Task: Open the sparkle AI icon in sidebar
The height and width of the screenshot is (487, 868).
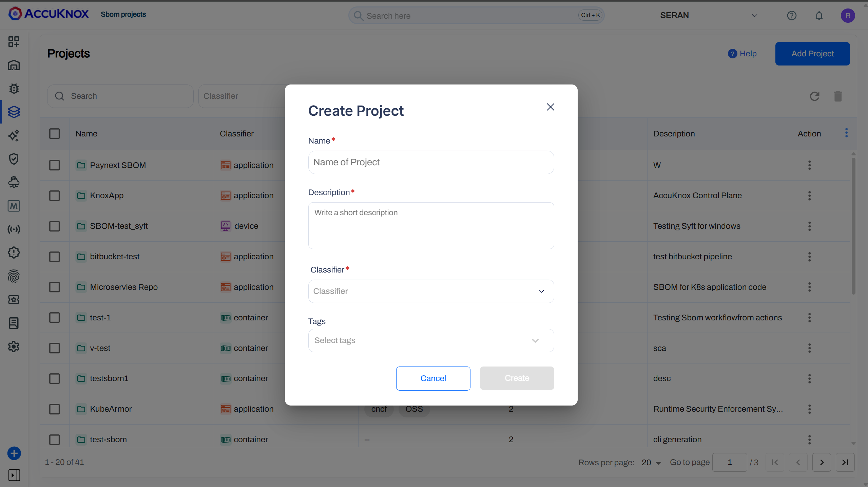Action: [x=14, y=135]
